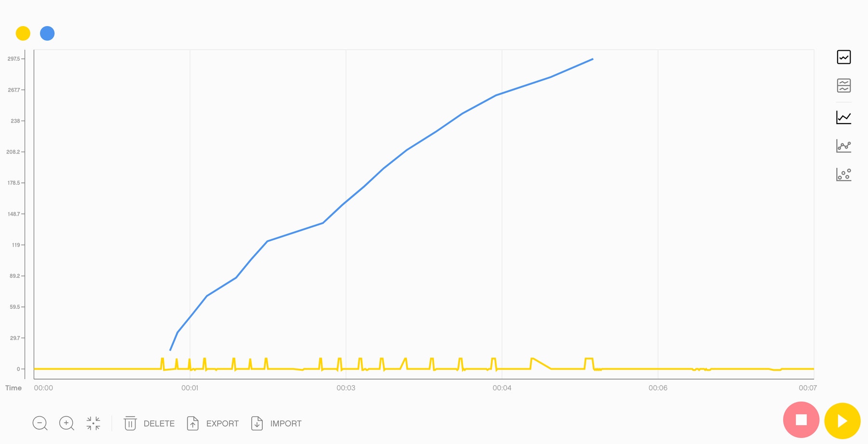Click the blue line at its peak
The height and width of the screenshot is (444, 868).
[x=592, y=59]
